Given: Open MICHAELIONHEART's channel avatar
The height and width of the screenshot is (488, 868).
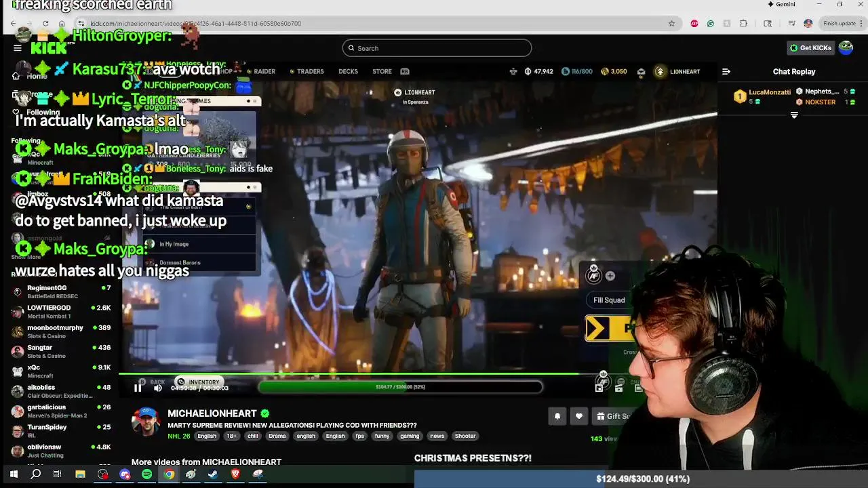Looking at the screenshot, I should coord(146,422).
